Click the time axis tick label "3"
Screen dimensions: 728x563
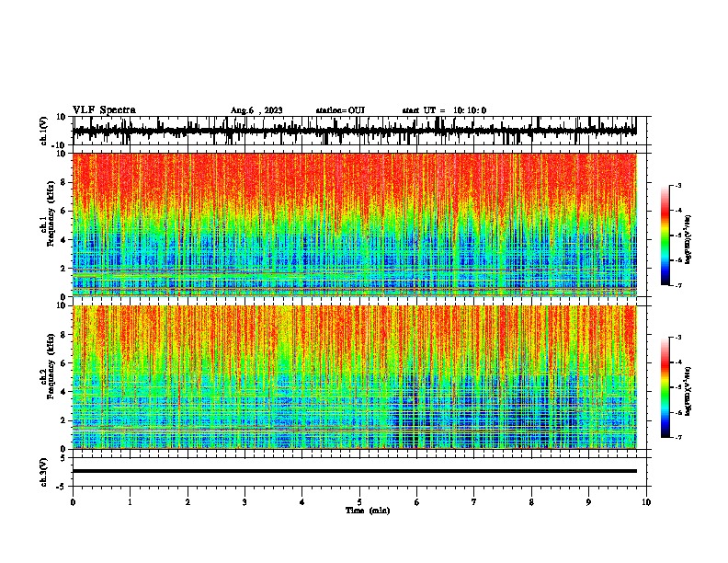point(245,502)
